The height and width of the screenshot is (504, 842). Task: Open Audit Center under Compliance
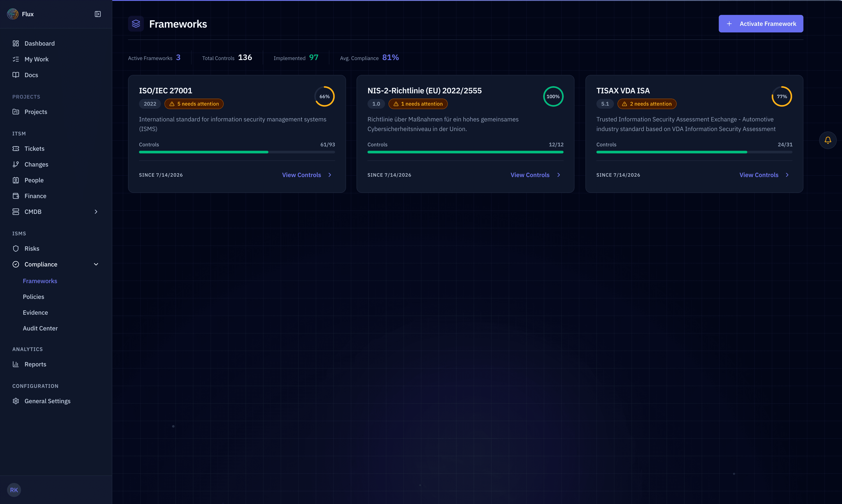click(x=40, y=328)
